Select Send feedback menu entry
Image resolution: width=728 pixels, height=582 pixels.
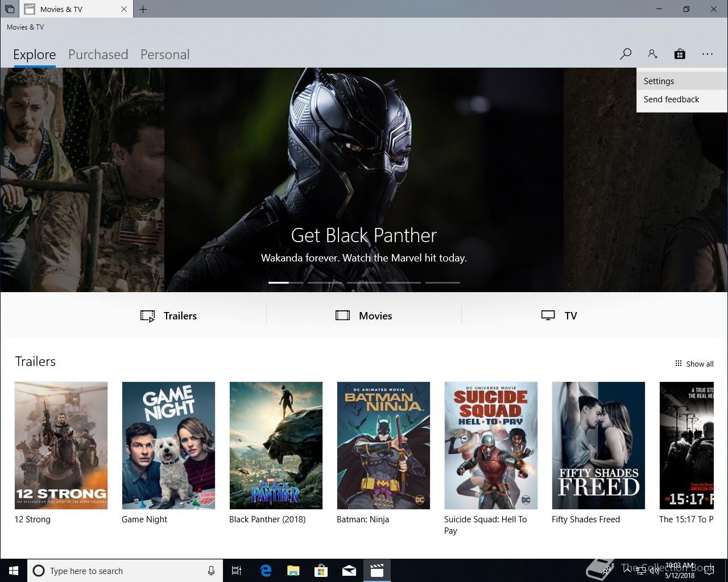click(x=682, y=99)
